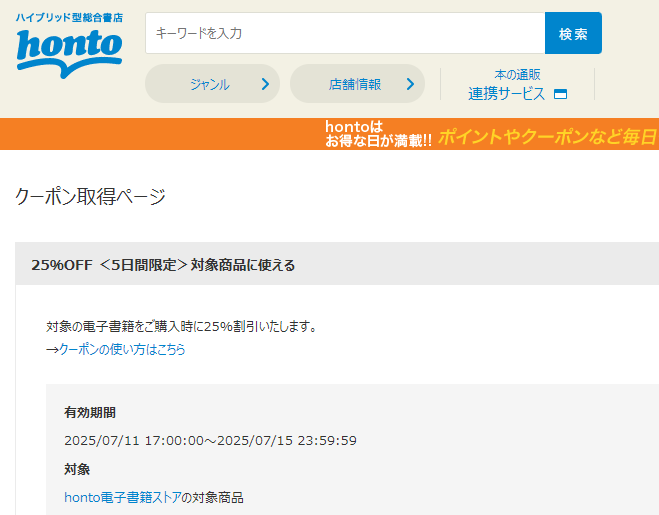Expand the ジャンル chevron arrow
This screenshot has height=515, width=659.
pyautogui.click(x=265, y=84)
